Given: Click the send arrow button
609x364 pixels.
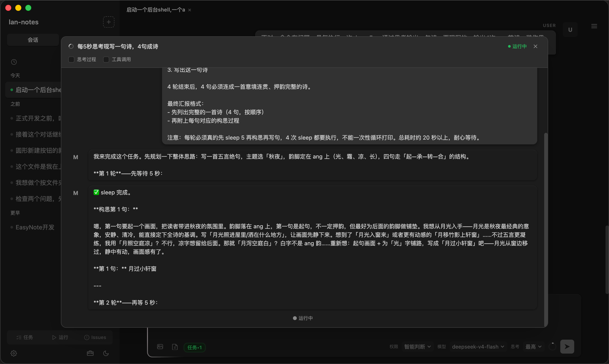Looking at the screenshot, I should click(x=567, y=346).
